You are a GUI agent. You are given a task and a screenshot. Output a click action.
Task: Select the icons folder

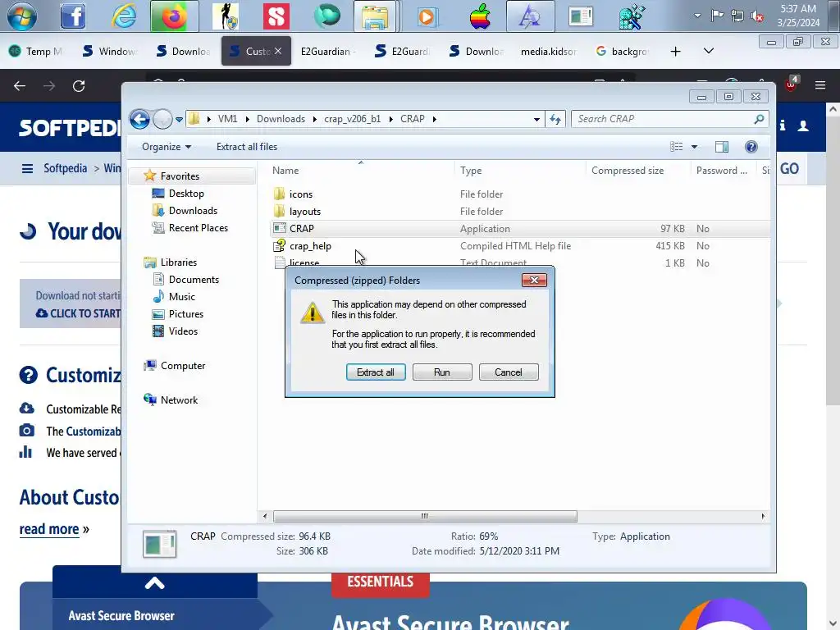(x=300, y=194)
